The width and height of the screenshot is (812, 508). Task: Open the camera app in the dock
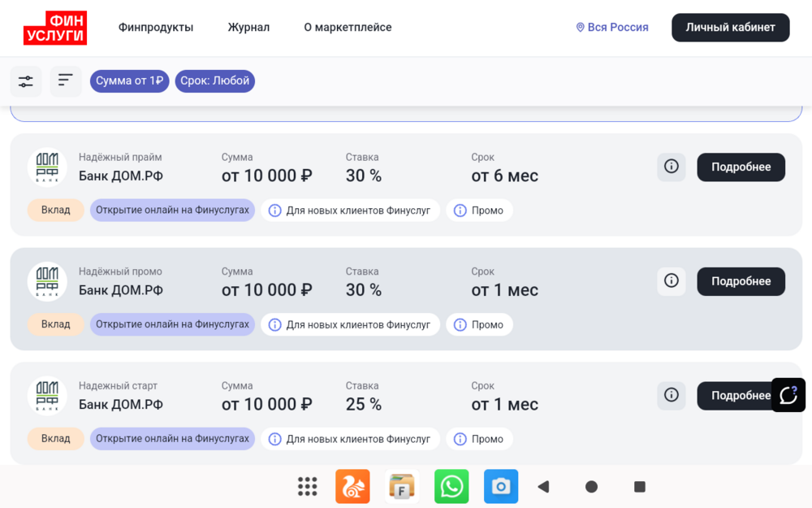[x=501, y=486]
